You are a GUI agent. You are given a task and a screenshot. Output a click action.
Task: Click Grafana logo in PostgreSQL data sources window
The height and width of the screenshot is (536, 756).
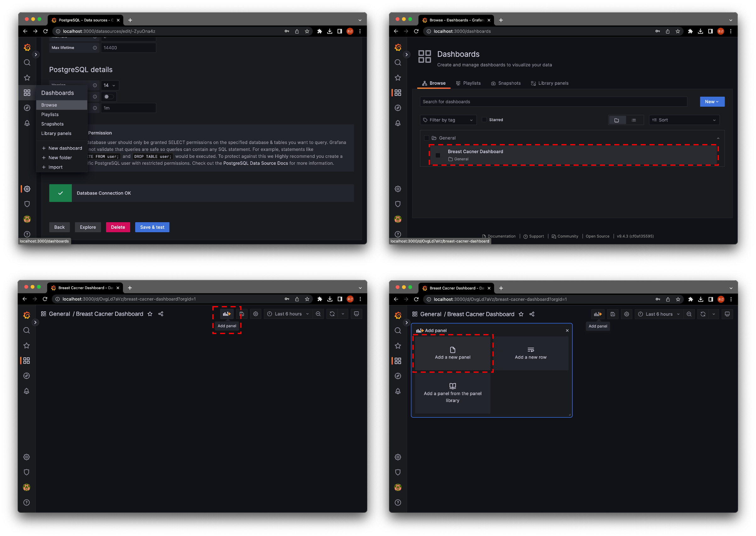click(x=27, y=47)
